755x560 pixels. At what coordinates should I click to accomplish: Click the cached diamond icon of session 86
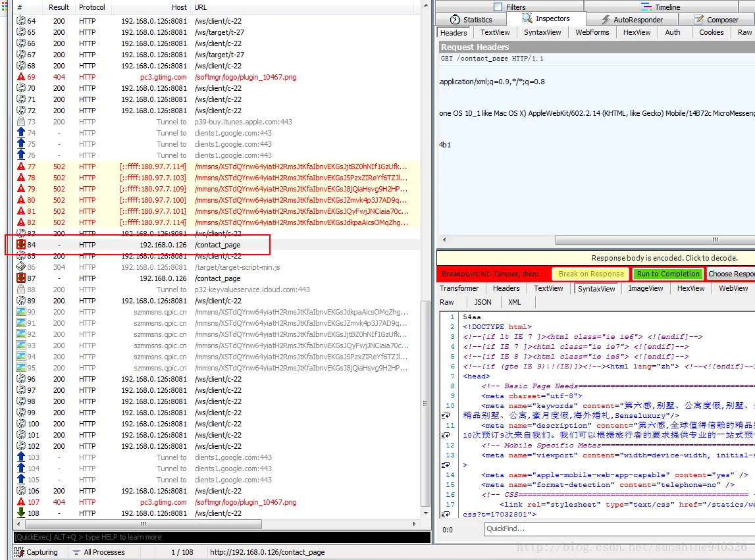pos(20,267)
